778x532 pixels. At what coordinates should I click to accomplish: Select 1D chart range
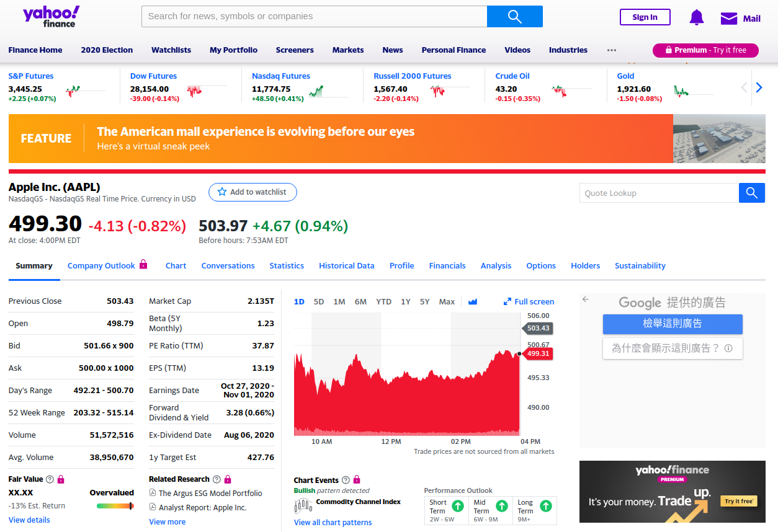(299, 301)
